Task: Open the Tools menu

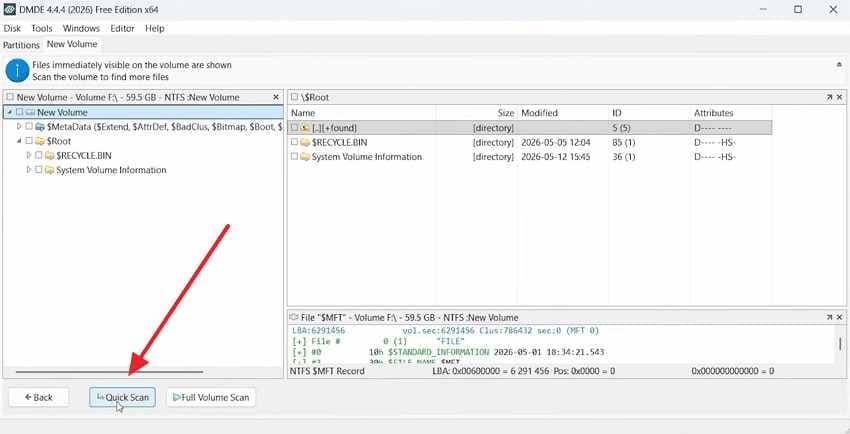Action: (x=42, y=29)
